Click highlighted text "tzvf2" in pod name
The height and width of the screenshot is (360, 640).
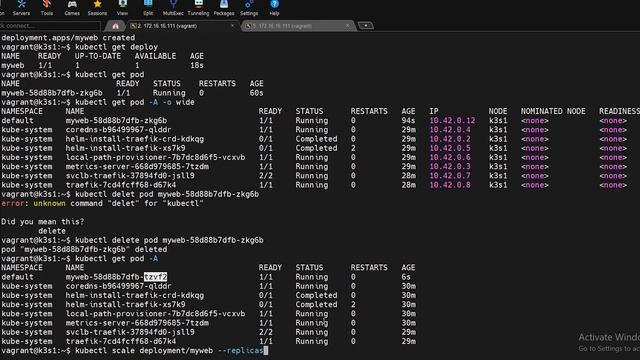click(x=156, y=277)
